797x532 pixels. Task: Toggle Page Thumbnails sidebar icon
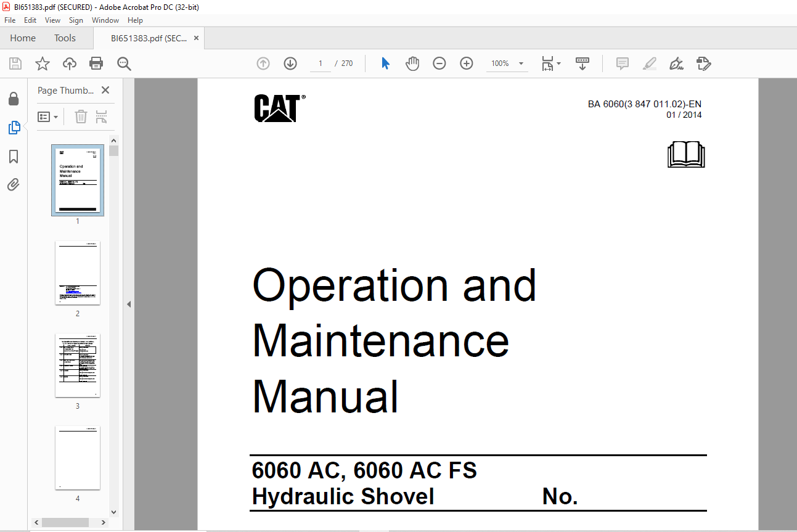click(14, 128)
